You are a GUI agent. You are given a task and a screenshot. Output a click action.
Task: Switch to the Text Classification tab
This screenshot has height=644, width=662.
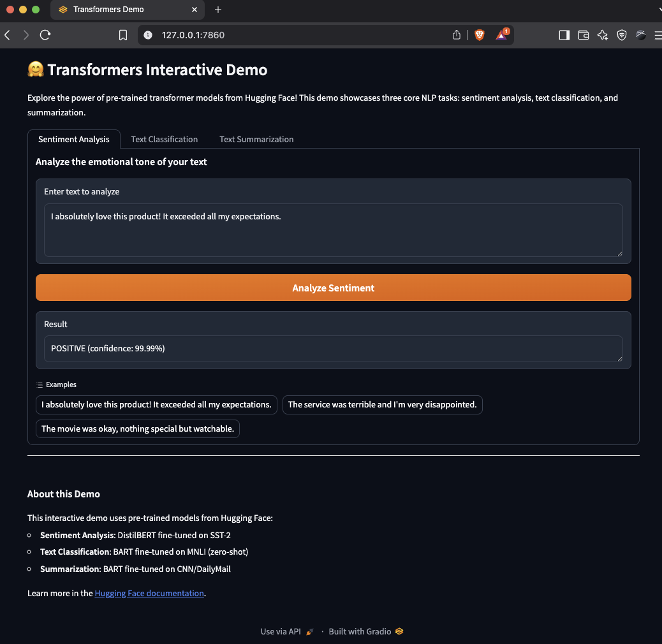pos(165,139)
